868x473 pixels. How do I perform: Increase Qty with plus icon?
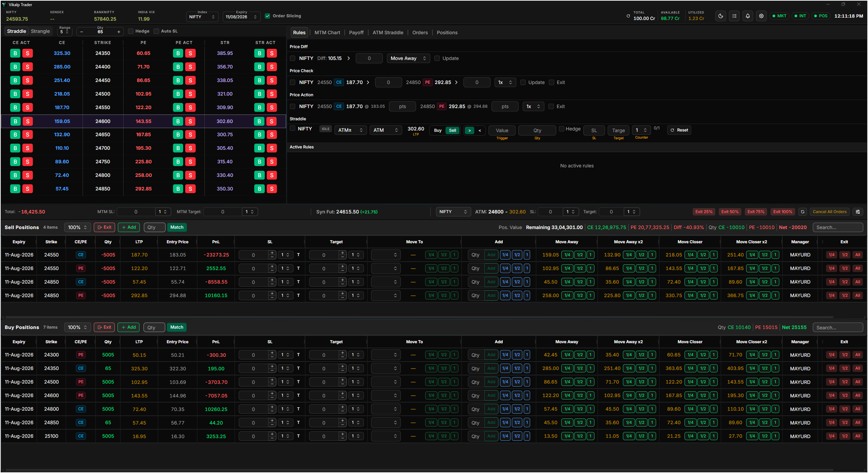[119, 32]
